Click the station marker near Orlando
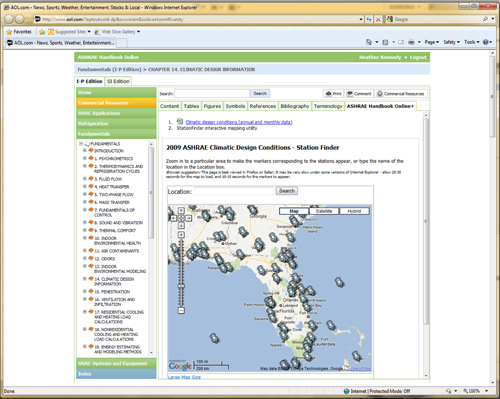 pos(291,292)
